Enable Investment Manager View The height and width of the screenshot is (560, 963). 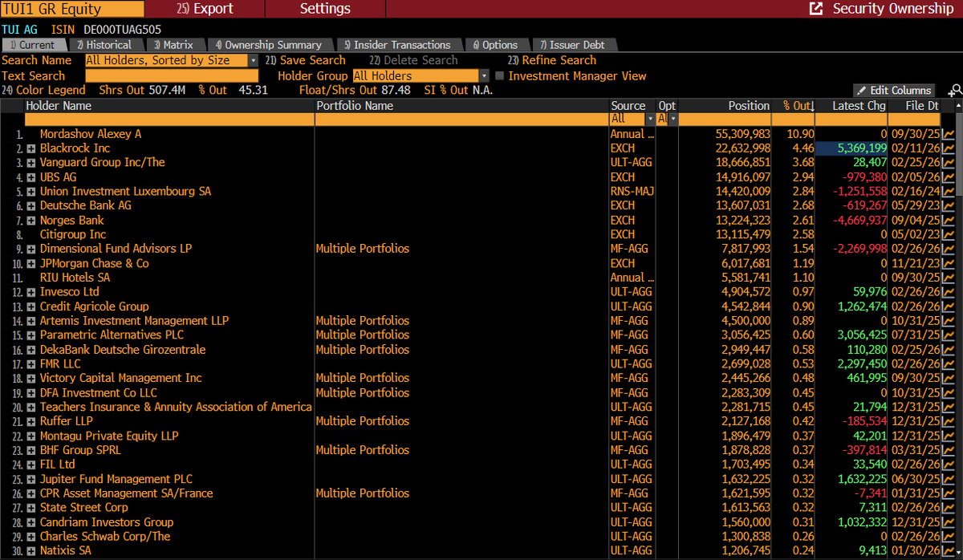499,76
